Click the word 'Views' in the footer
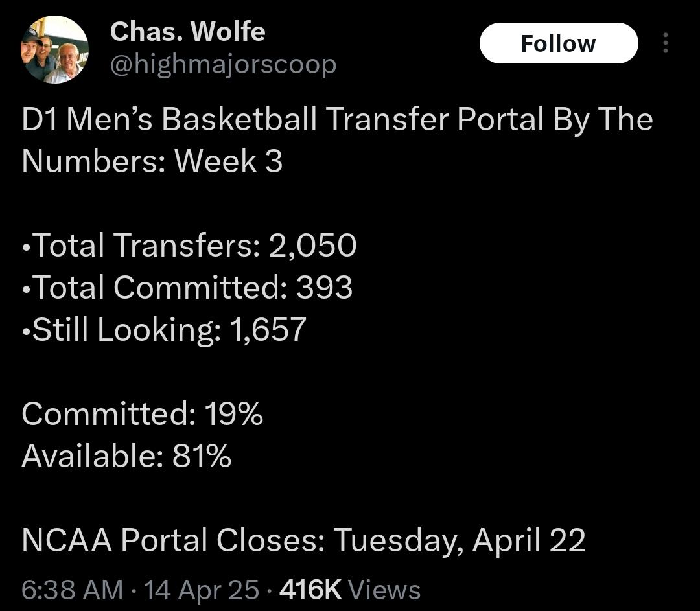The height and width of the screenshot is (611, 700). (384, 590)
